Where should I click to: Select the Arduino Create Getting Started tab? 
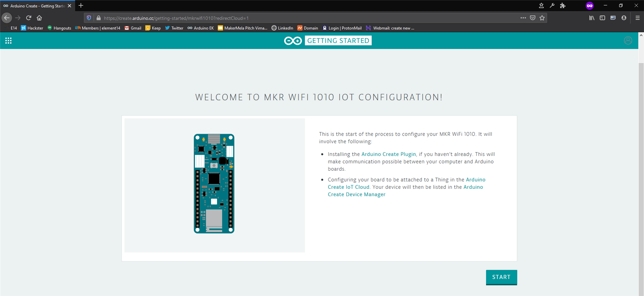pyautogui.click(x=37, y=6)
